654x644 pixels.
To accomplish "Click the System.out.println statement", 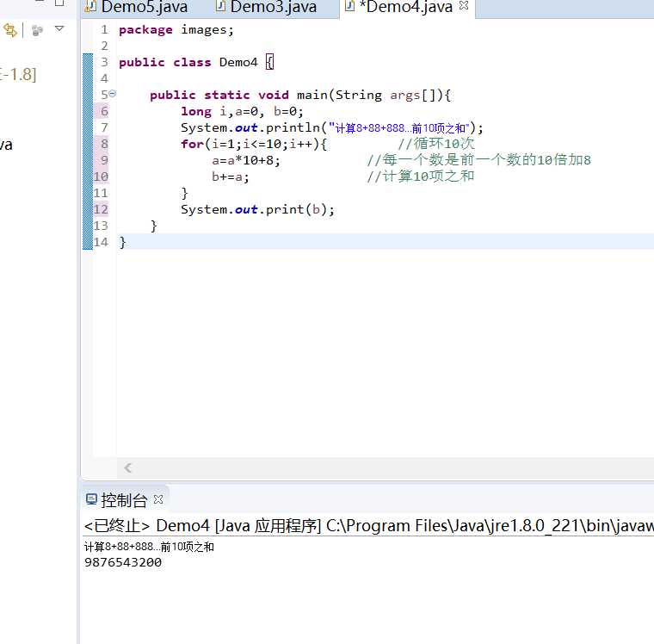I will [332, 127].
